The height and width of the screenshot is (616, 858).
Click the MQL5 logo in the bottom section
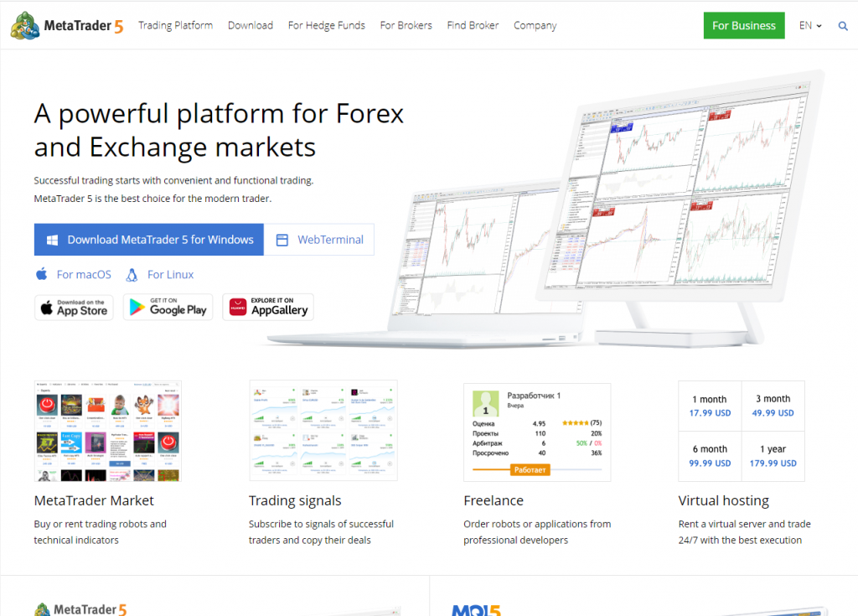(476, 610)
